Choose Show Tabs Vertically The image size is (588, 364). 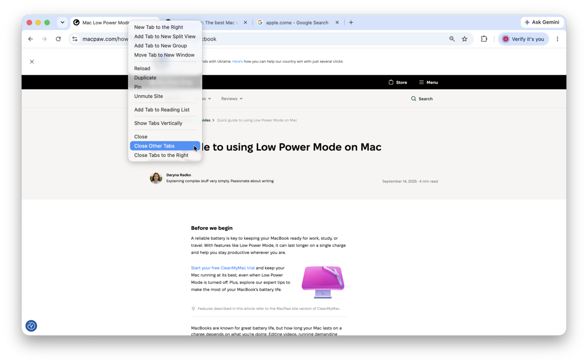[165, 123]
